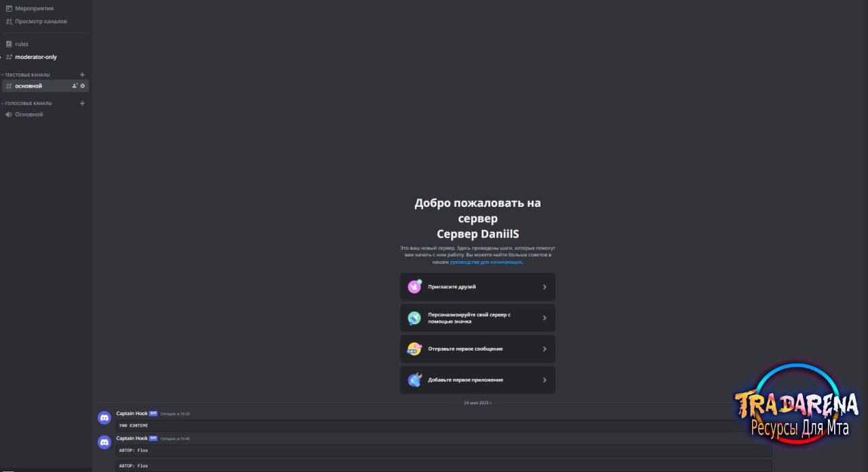Click the 'УФФ КЭФТЕМЕ' message text
The image size is (868, 472).
point(134,425)
